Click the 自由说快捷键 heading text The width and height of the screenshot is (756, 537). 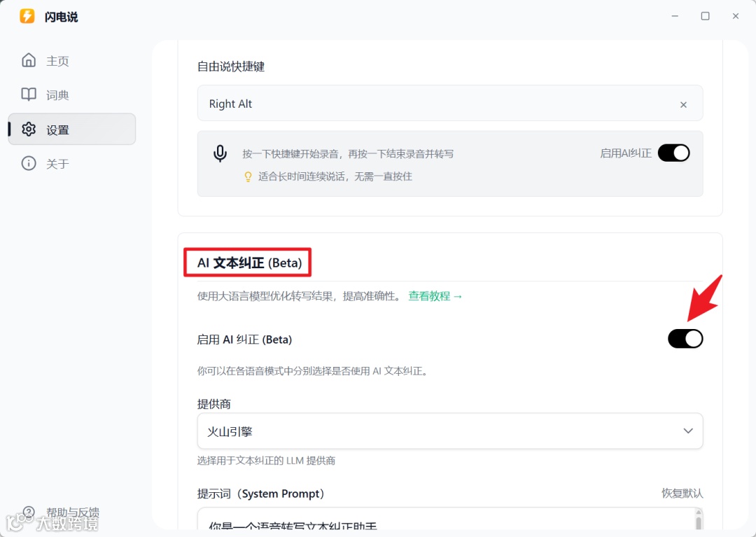point(230,66)
